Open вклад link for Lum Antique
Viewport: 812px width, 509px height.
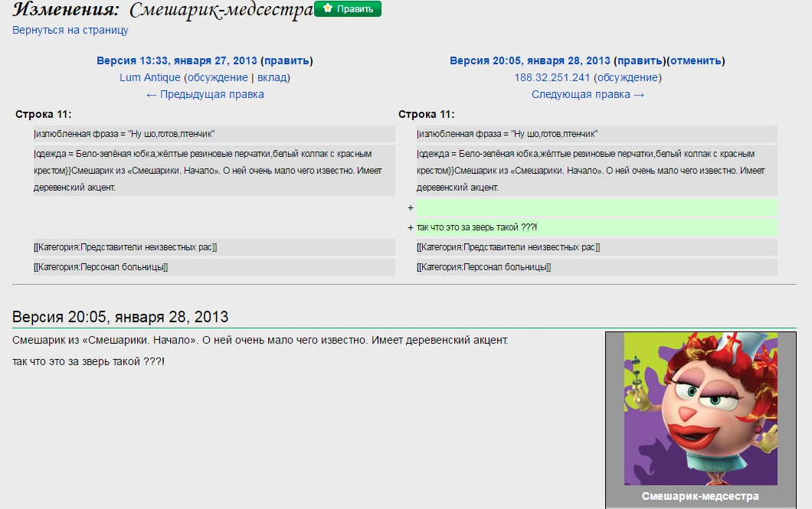[x=272, y=77]
